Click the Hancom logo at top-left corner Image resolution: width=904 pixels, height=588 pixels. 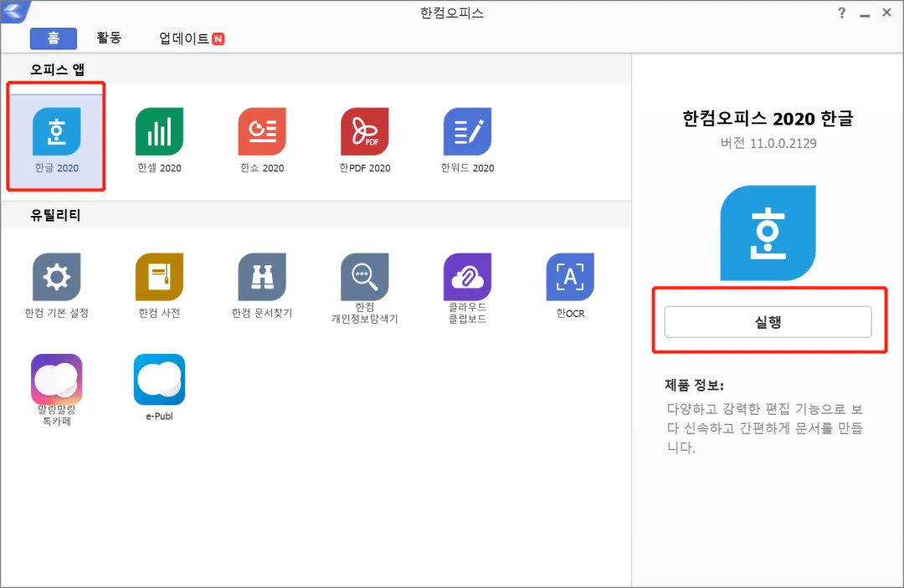click(x=15, y=11)
